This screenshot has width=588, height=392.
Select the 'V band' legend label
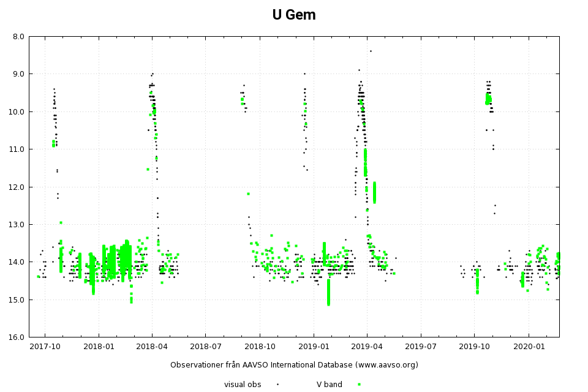click(329, 385)
